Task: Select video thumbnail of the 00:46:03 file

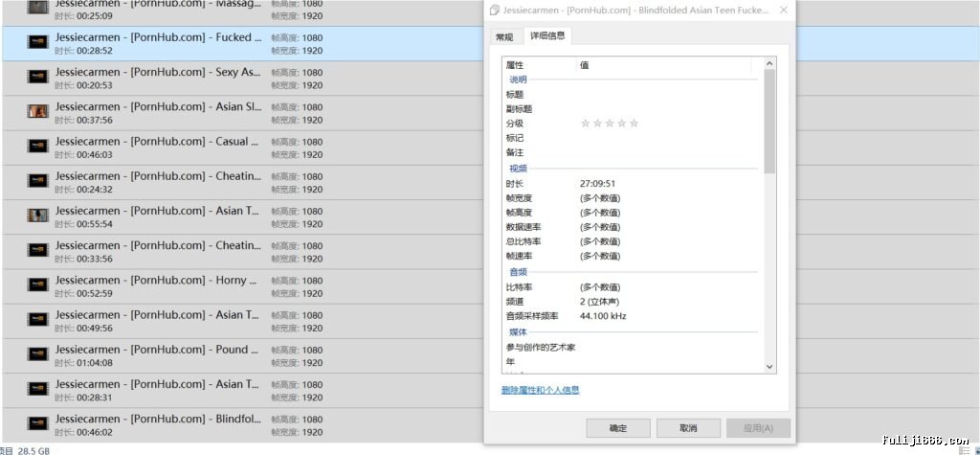Action: click(37, 147)
